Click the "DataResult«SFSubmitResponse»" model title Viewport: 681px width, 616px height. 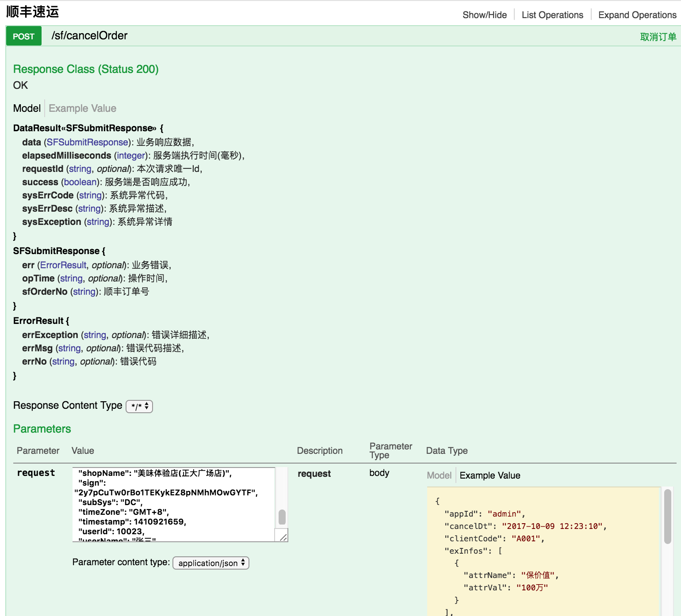(x=85, y=128)
